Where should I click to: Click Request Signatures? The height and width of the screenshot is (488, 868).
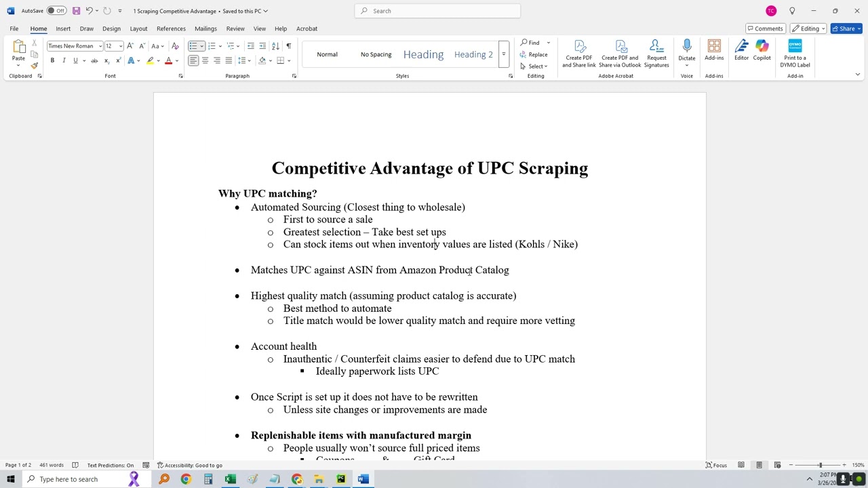(656, 53)
